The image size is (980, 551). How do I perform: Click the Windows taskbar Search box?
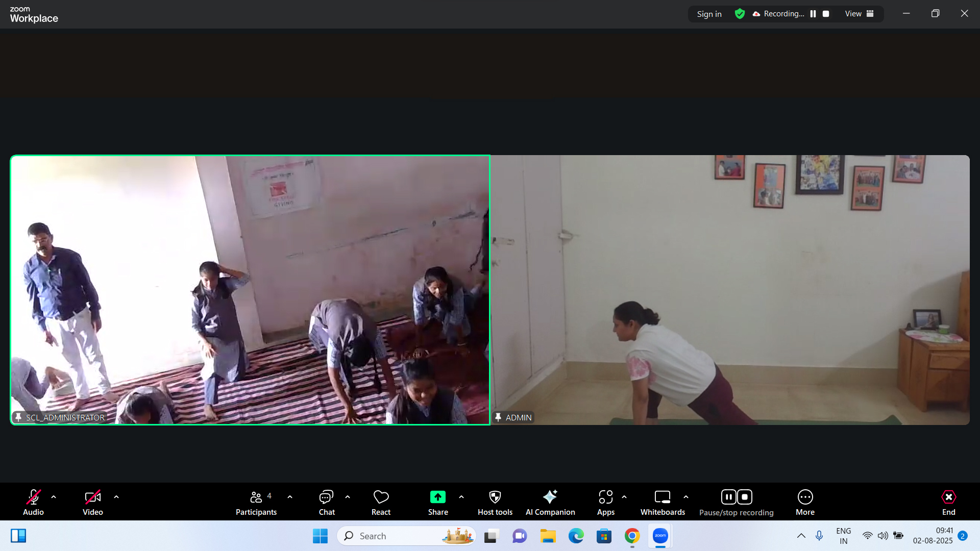coord(393,536)
